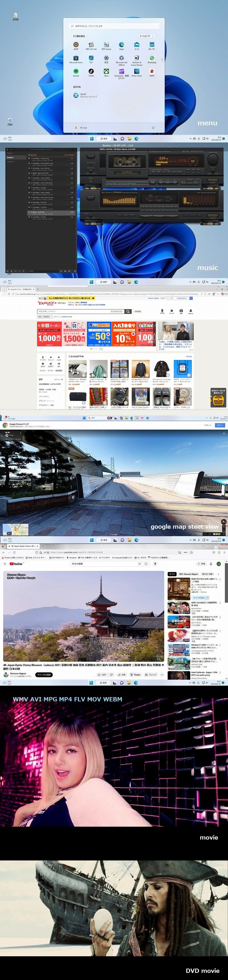The height and width of the screenshot is (980, 228).
Task: Click the TikTok app icon
Action: (x=91, y=71)
